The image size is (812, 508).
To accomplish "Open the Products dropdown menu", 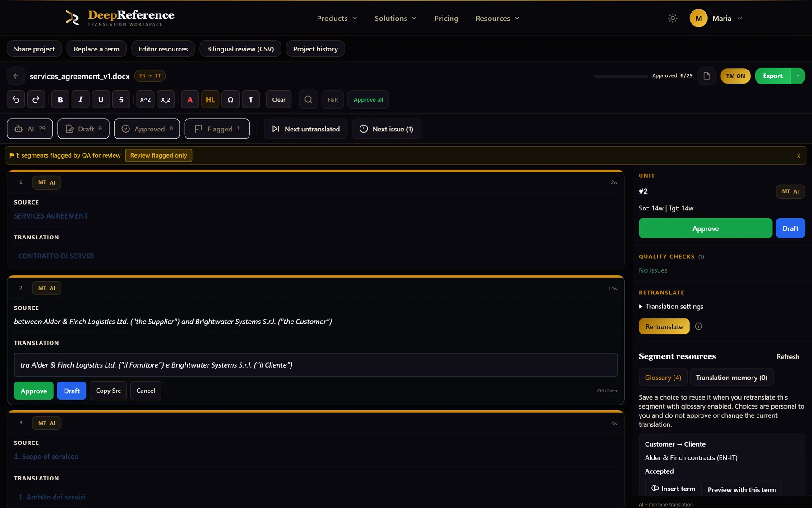I will (337, 18).
